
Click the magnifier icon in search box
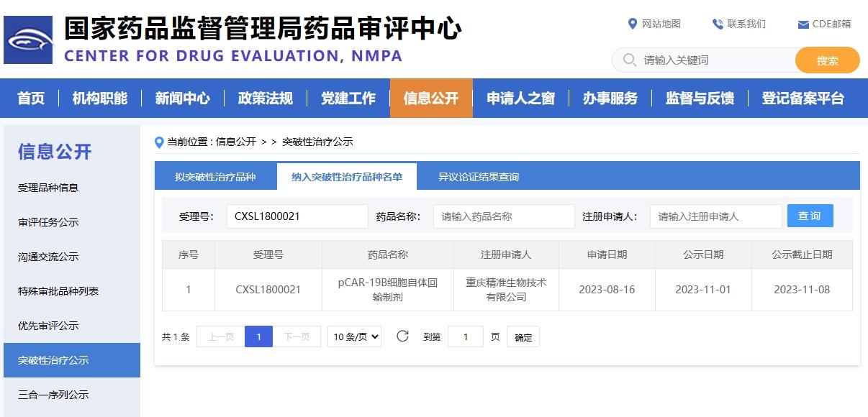pyautogui.click(x=629, y=60)
